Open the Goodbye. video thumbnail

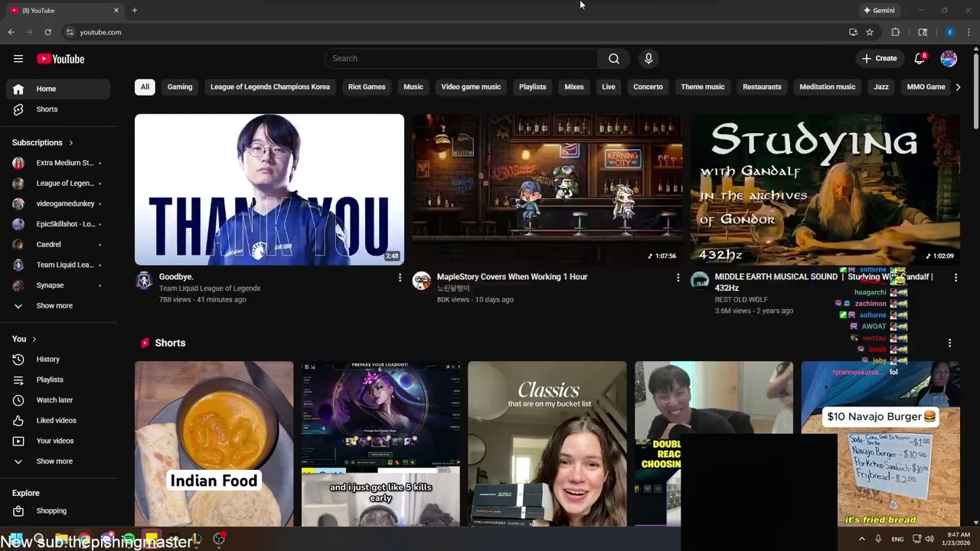(269, 190)
